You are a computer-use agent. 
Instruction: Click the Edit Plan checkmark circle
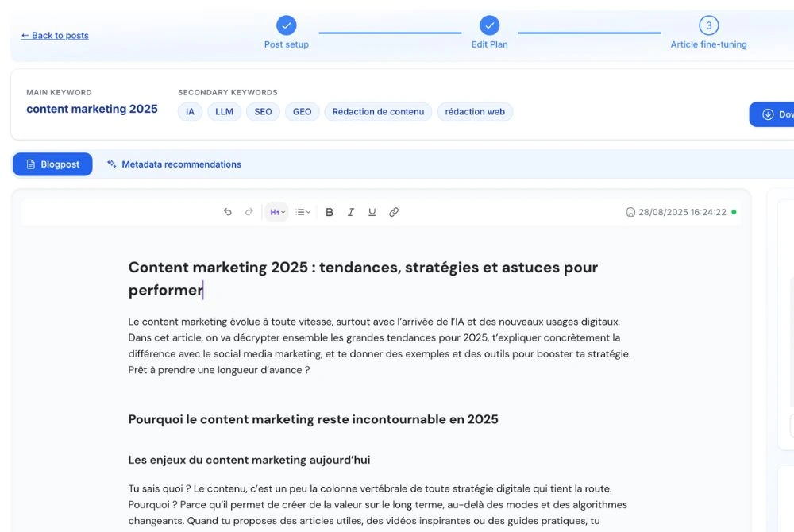pos(490,25)
